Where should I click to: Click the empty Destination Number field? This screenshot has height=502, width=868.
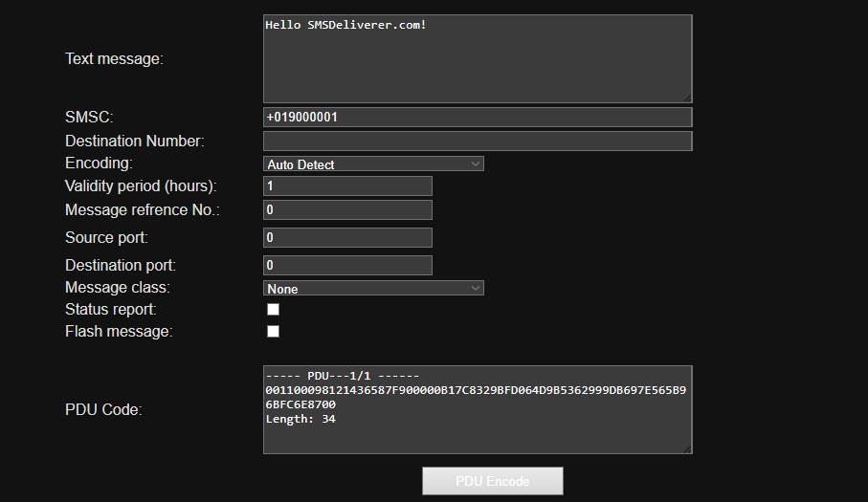tap(478, 141)
